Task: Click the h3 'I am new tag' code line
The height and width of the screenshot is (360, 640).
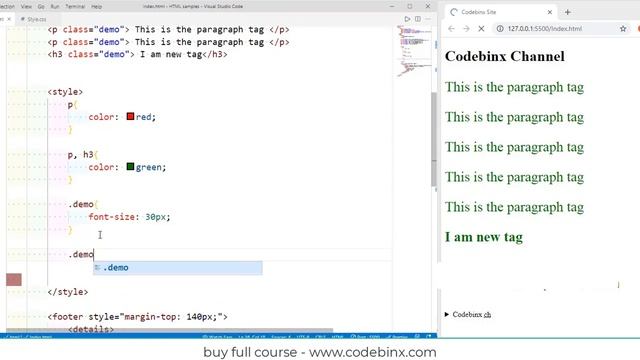Action: point(137,54)
